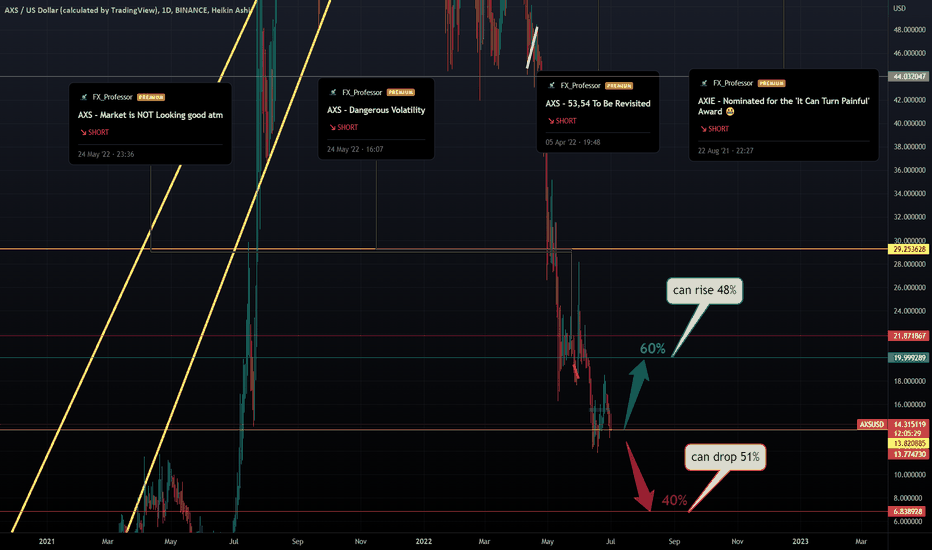Screen dimensions: 932x550
Task: Click the 13.774730 price label
Action: [908, 454]
